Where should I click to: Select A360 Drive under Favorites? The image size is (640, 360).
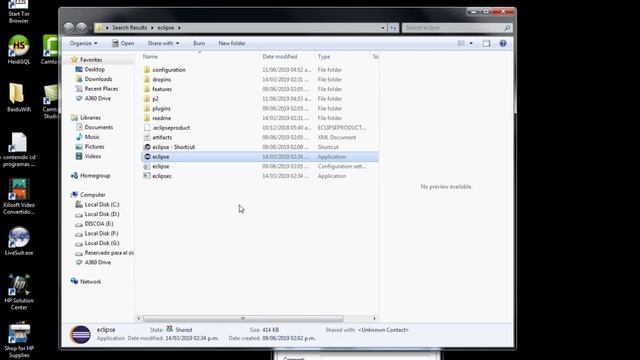[x=98, y=98]
